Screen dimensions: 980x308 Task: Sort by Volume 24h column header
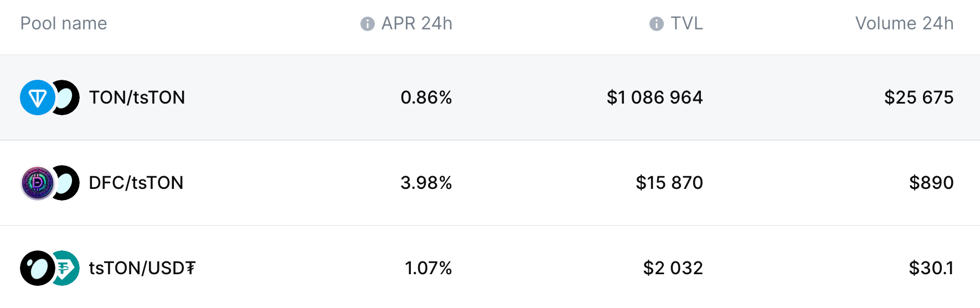pos(904,23)
